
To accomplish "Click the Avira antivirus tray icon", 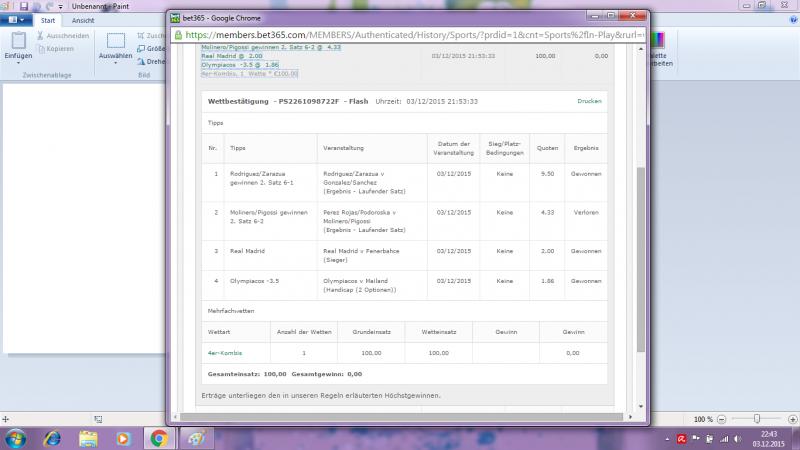I will click(x=681, y=439).
